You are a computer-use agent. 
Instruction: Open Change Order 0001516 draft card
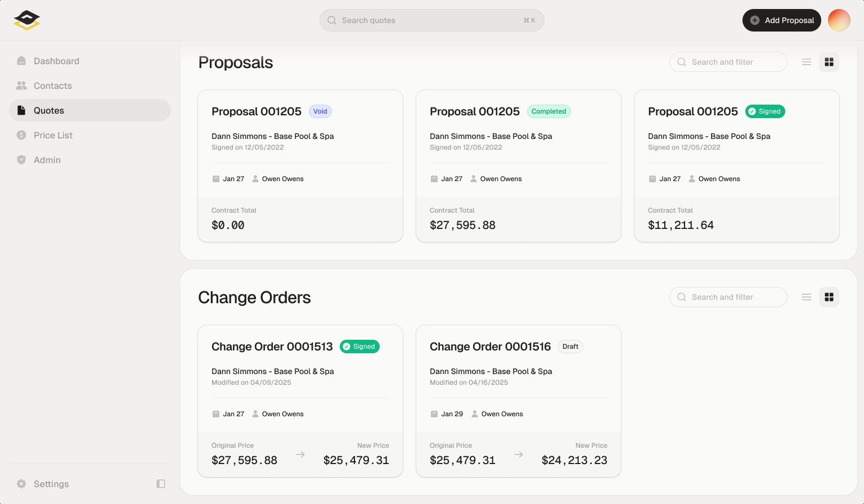point(519,401)
